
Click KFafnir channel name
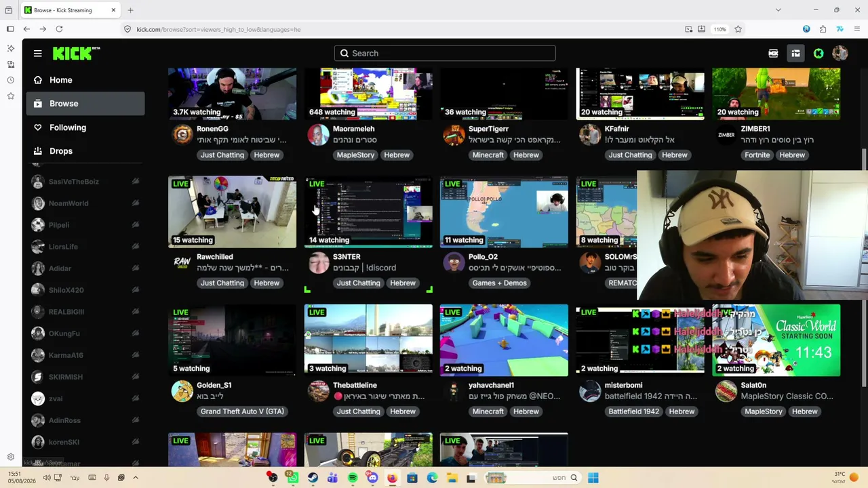coord(617,129)
